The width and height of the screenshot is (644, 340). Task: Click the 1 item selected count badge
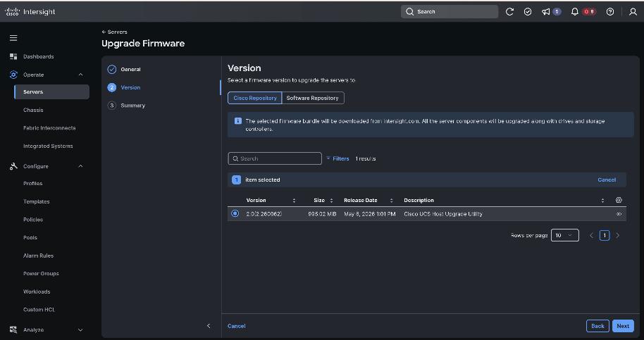236,180
